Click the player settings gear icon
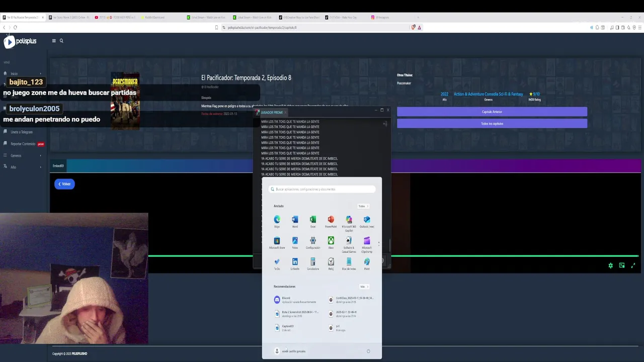 tap(611, 265)
